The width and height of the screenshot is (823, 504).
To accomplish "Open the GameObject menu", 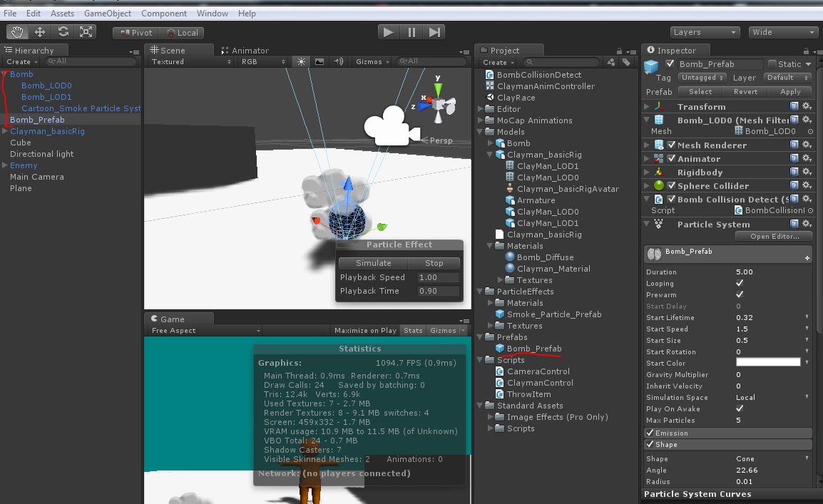I will [107, 13].
